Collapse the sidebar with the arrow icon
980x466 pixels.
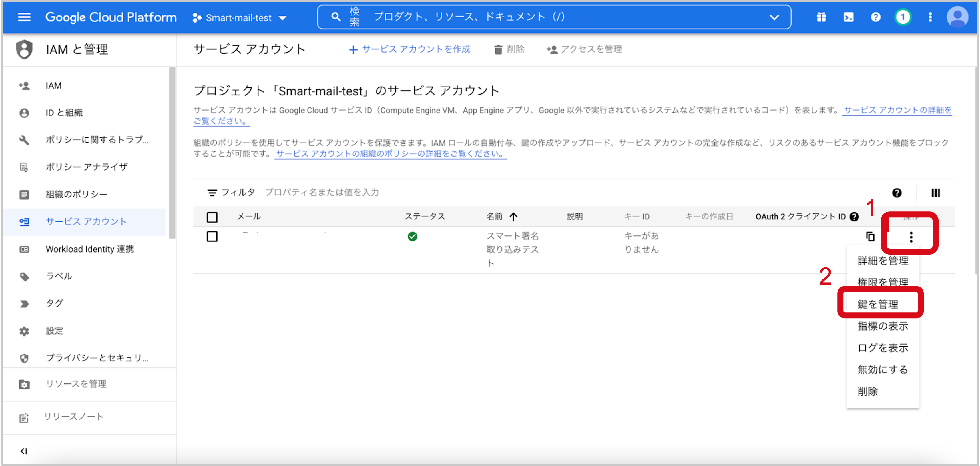pos(24,451)
